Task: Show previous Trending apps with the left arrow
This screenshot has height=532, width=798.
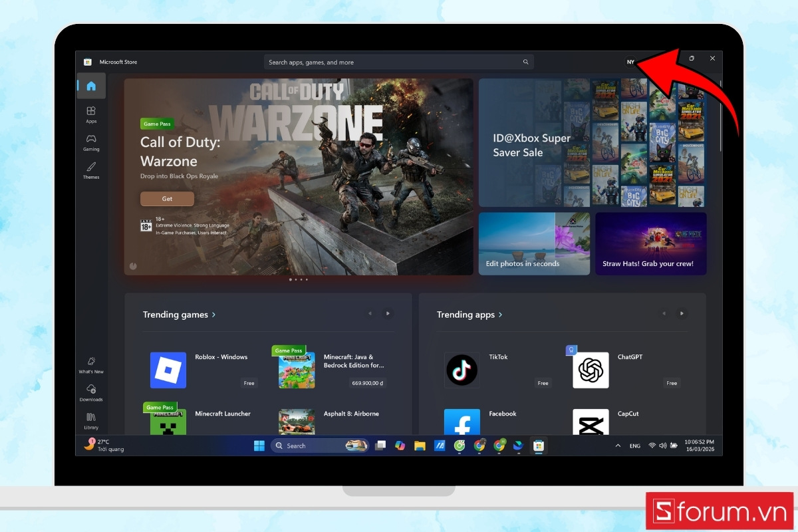Action: click(664, 313)
